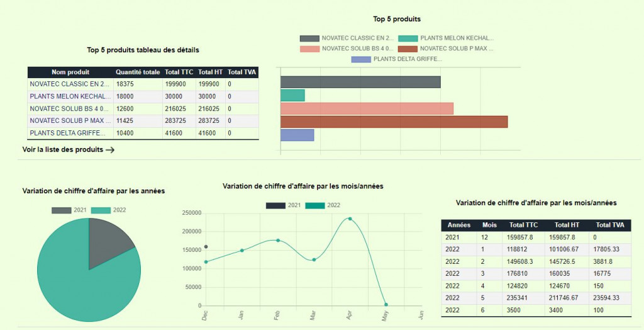Click the 149608.3 Total TTC cell
The image size is (644, 330).
524,262
